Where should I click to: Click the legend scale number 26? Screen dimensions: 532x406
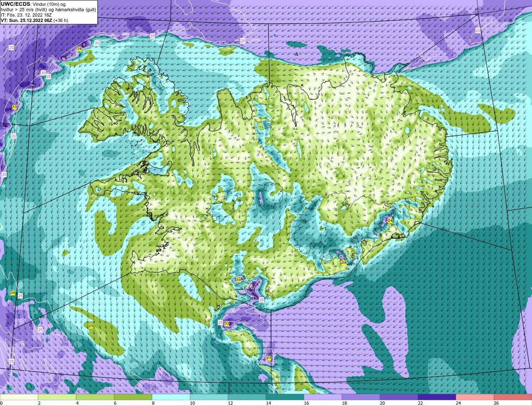tap(496, 403)
